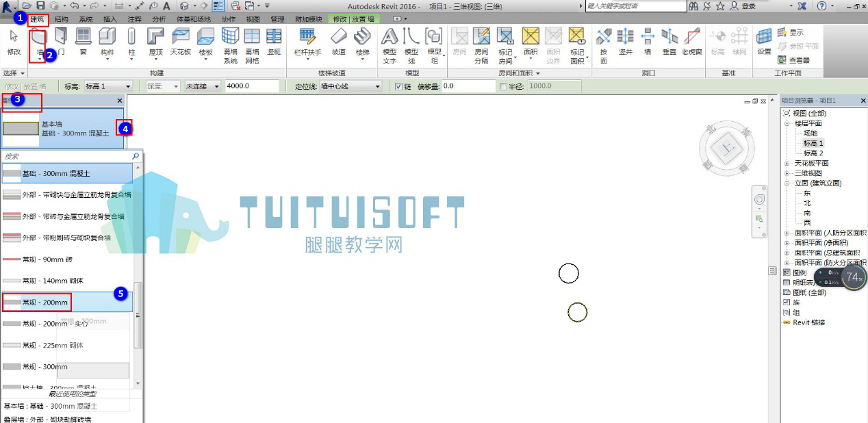The width and height of the screenshot is (868, 423).
Task: Click the keyword search box in title bar
Action: [636, 5]
